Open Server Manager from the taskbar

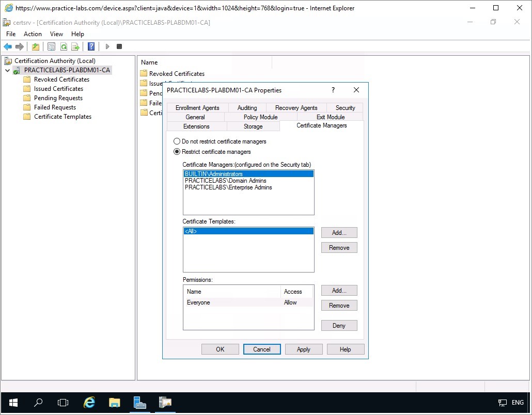click(x=140, y=403)
